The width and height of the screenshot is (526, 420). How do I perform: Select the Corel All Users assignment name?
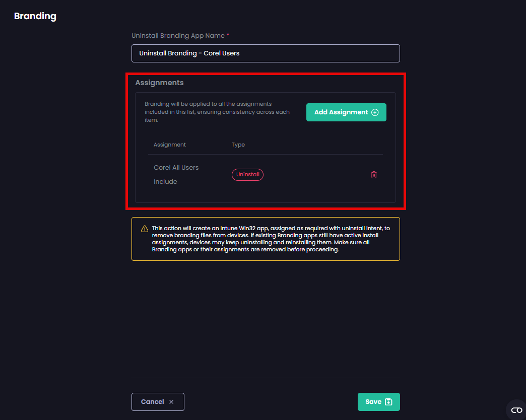(x=176, y=168)
